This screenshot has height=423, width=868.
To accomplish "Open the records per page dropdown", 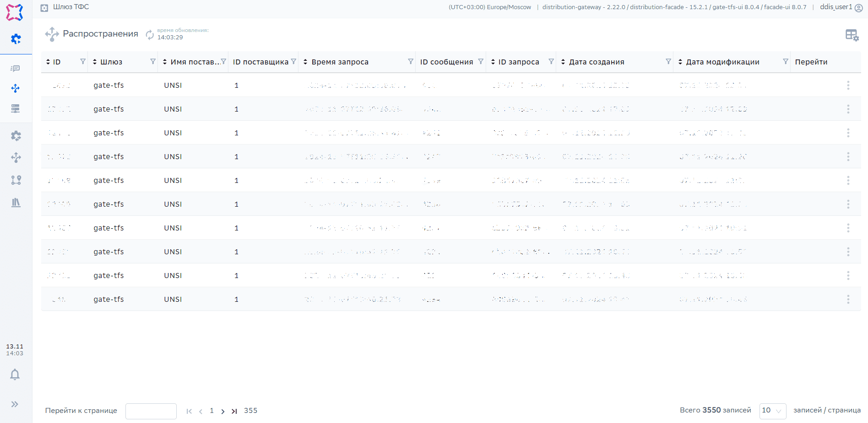I will [772, 411].
